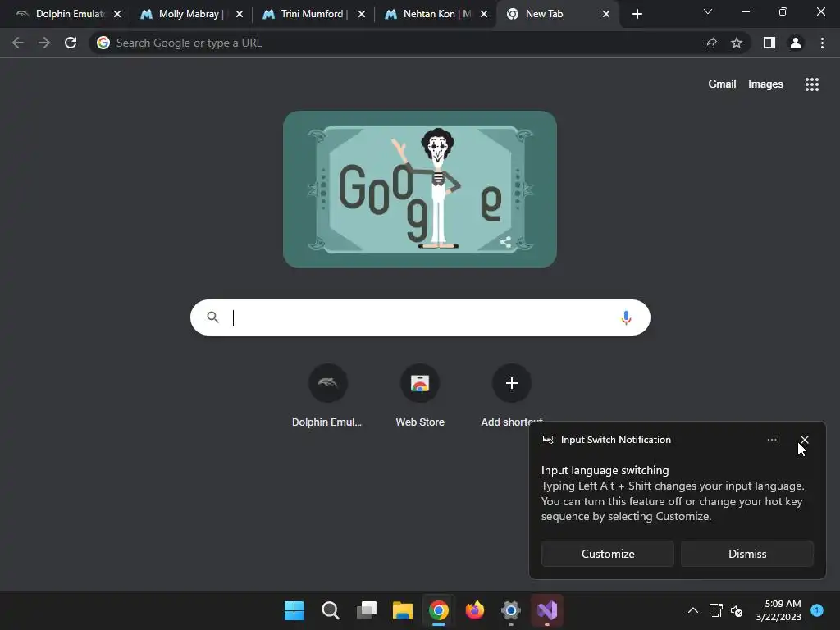The height and width of the screenshot is (630, 840).
Task: Close the Molly Mabray tab
Action: point(240,15)
